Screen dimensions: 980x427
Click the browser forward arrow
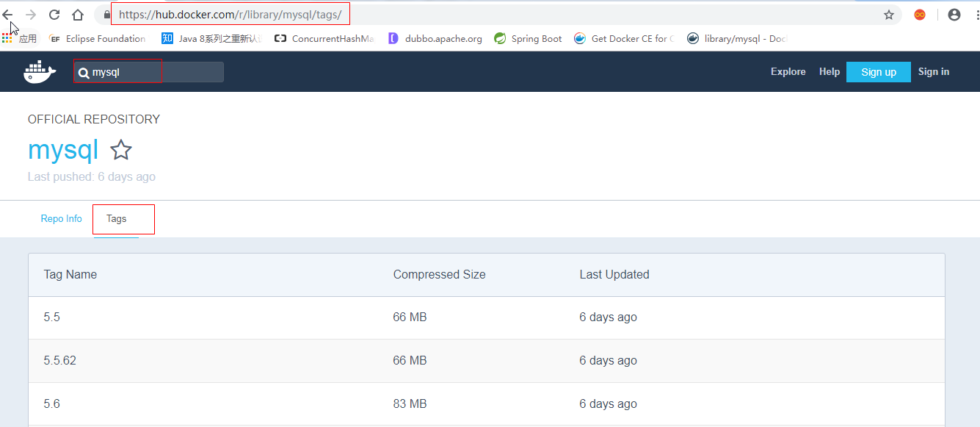(x=31, y=14)
